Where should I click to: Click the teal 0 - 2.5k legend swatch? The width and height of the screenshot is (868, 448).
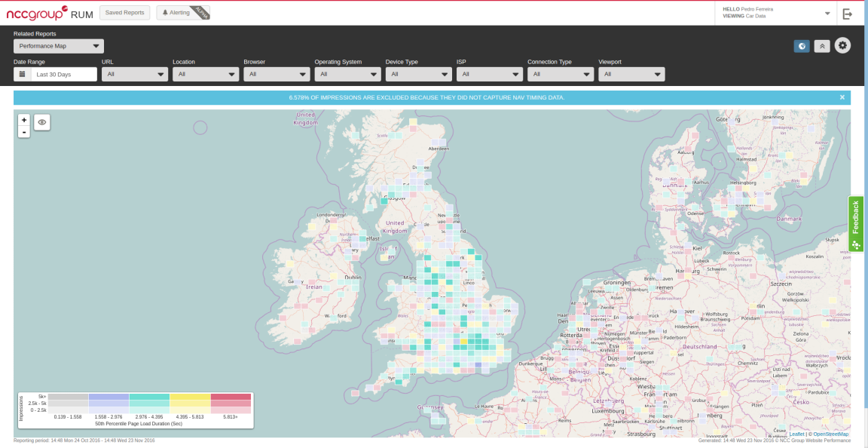pos(149,410)
